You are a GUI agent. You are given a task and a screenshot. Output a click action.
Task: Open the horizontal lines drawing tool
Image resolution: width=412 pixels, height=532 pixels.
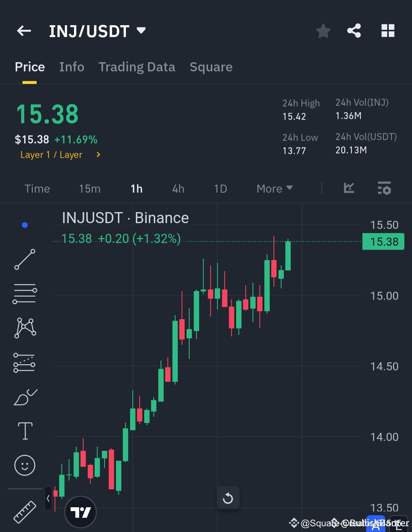point(24,293)
